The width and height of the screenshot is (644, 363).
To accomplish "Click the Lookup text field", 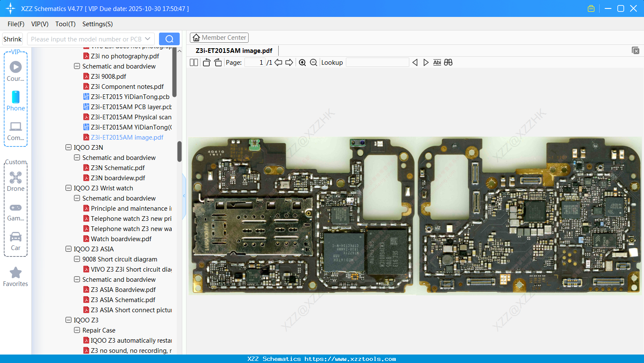I will point(378,63).
